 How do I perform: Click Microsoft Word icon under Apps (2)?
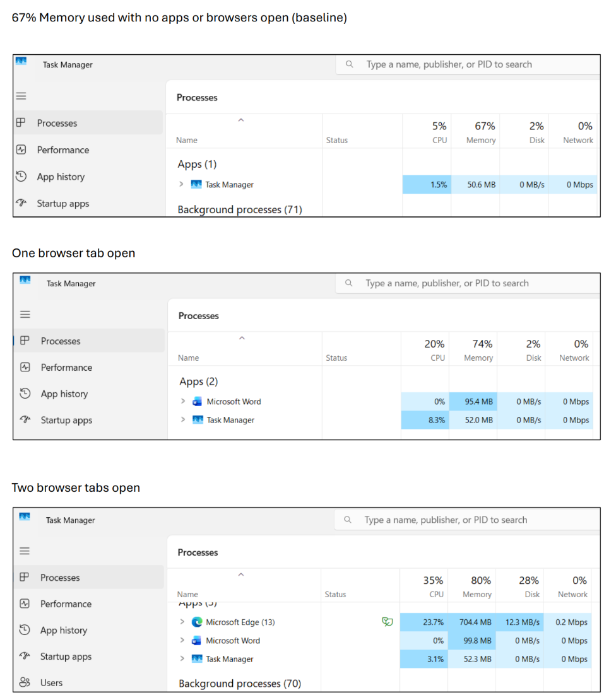197,401
